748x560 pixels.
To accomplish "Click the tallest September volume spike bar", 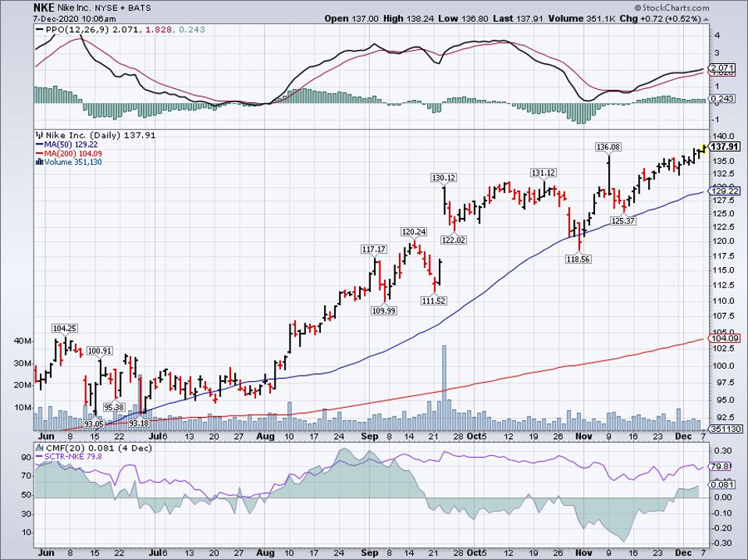I will click(x=444, y=387).
